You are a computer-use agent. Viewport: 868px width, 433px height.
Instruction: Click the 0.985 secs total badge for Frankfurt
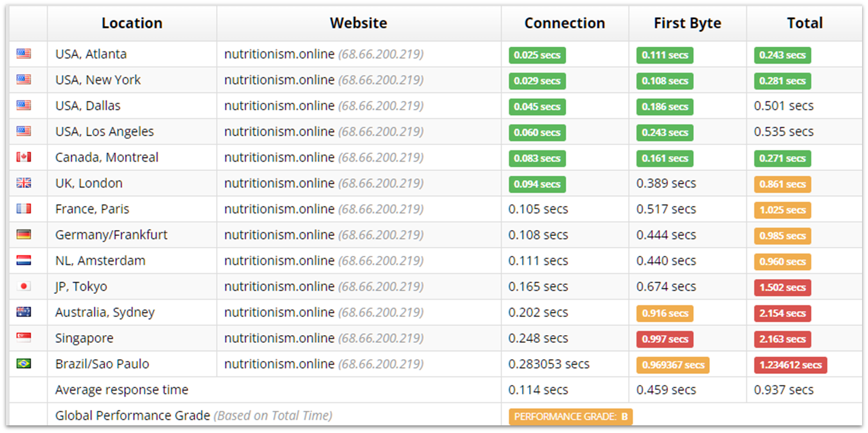point(782,236)
